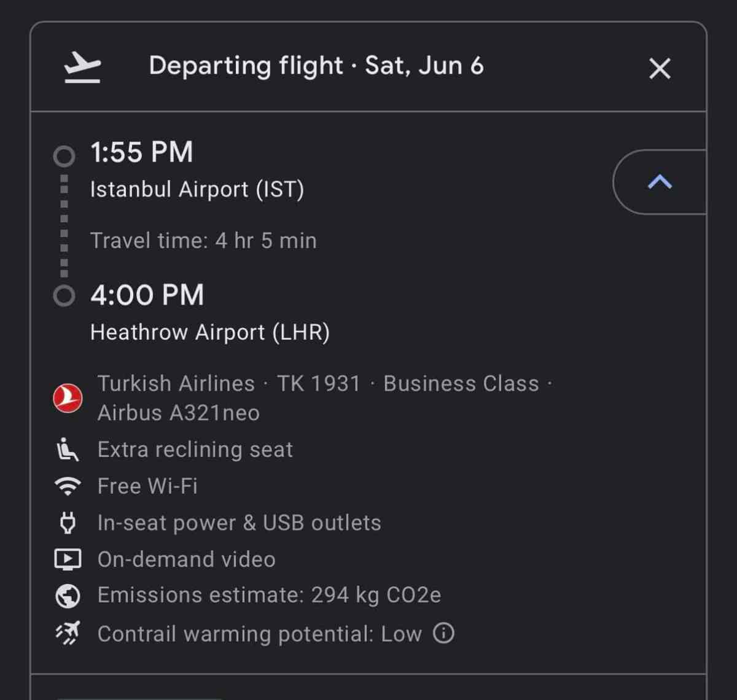Click the Free Wi-Fi icon
The width and height of the screenshot is (737, 700).
coord(68,486)
